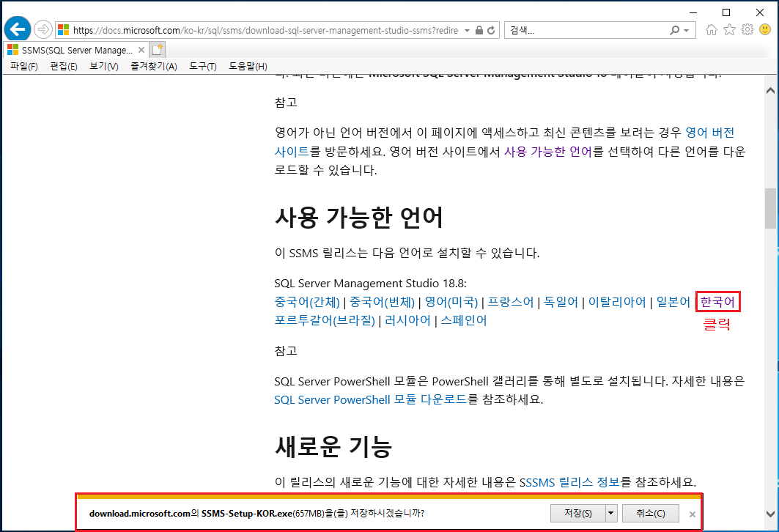Open the 사용 가능한 언어 visited link

click(548, 152)
